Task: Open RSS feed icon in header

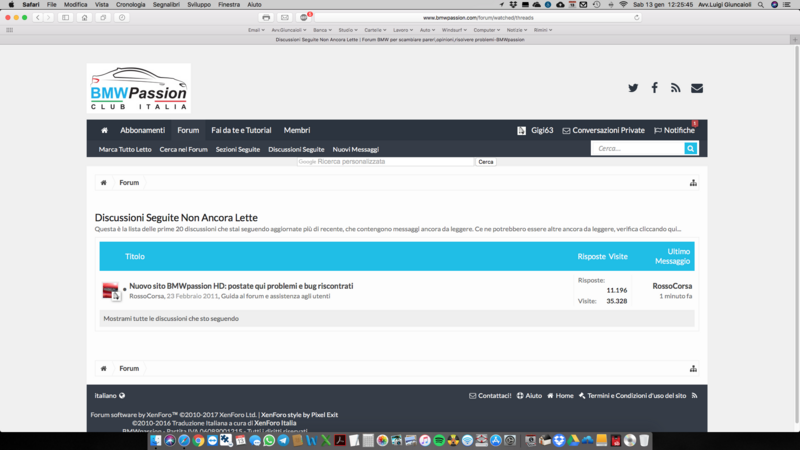Action: [x=676, y=88]
